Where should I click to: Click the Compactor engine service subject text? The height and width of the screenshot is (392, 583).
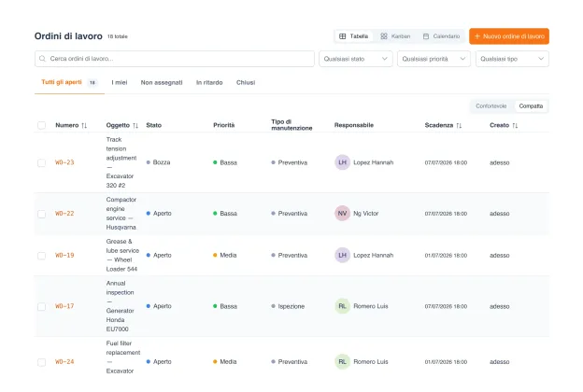(121, 214)
